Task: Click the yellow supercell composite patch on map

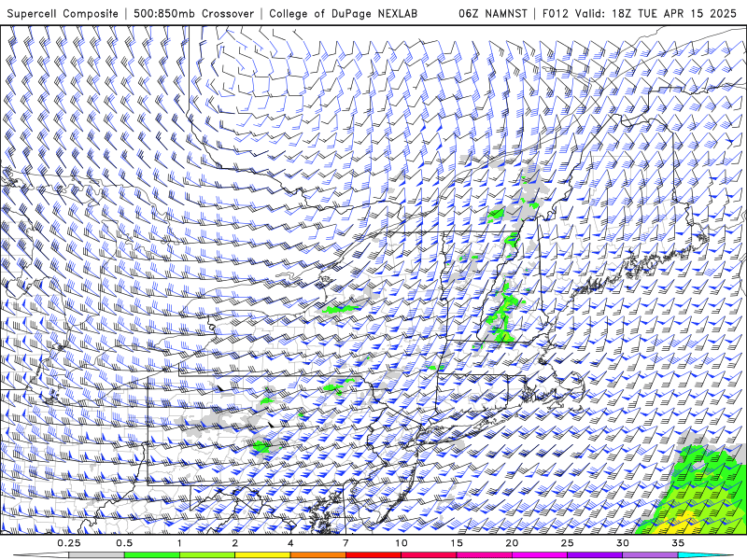Action: (x=678, y=524)
